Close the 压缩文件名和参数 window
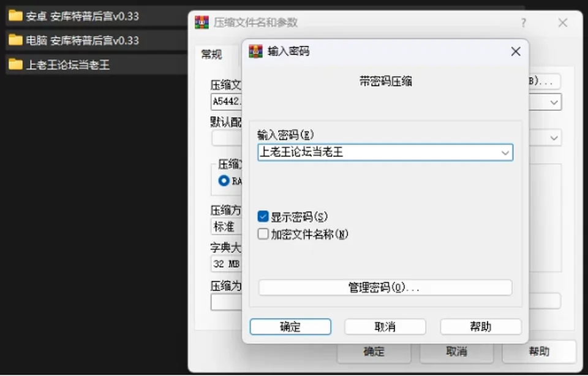The height and width of the screenshot is (376, 588). pyautogui.click(x=562, y=23)
